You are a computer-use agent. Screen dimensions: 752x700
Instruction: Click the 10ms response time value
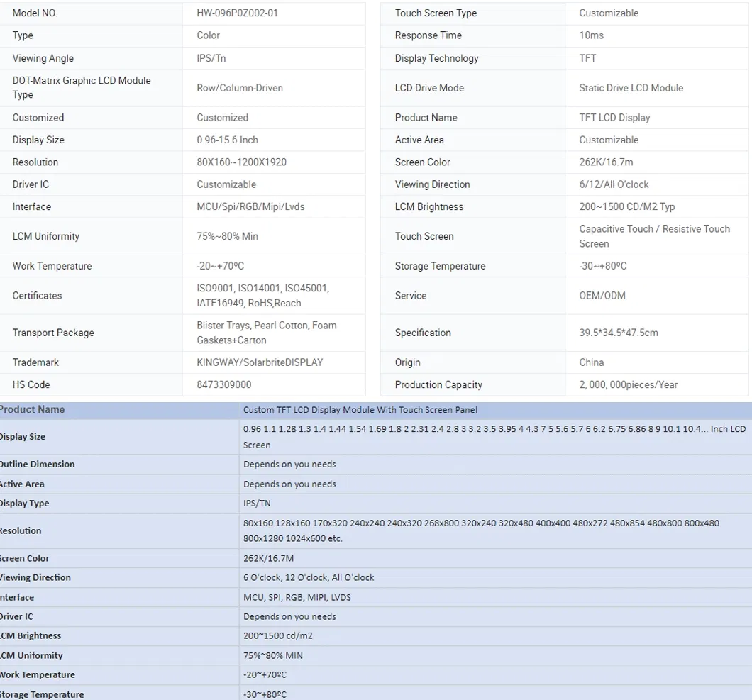(591, 35)
